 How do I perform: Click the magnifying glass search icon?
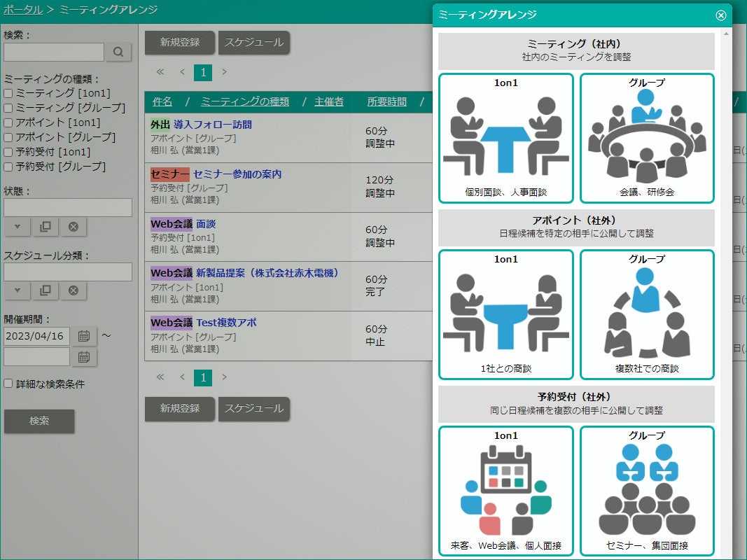118,52
